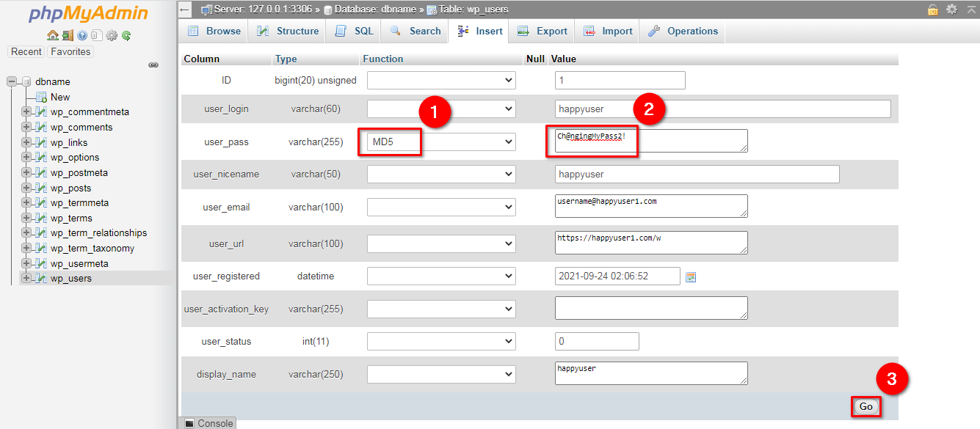Open Function dropdown for user_registered row

(x=441, y=276)
